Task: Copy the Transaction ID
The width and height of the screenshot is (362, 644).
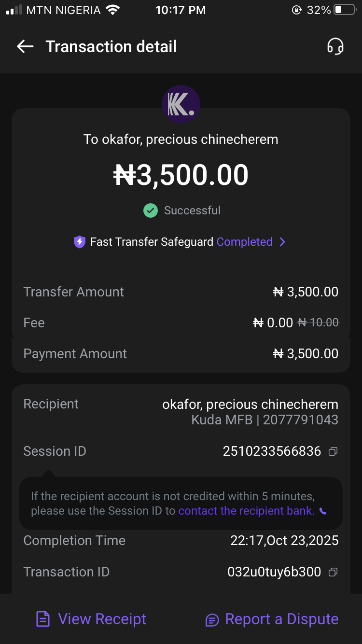Action: click(x=333, y=572)
